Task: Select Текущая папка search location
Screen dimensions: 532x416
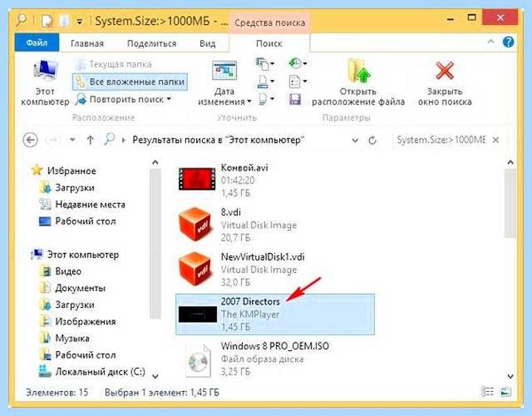Action: [x=114, y=64]
